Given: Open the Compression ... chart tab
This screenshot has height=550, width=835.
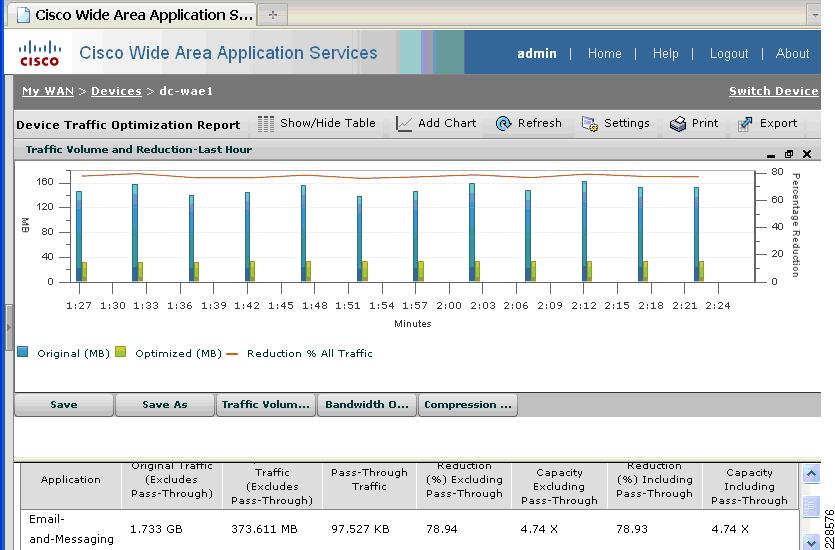Looking at the screenshot, I should pos(468,405).
